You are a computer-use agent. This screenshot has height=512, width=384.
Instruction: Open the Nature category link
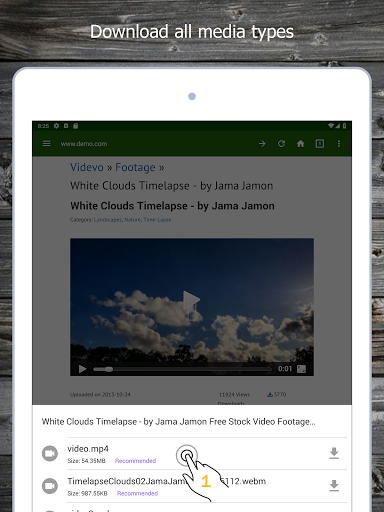pyautogui.click(x=133, y=220)
